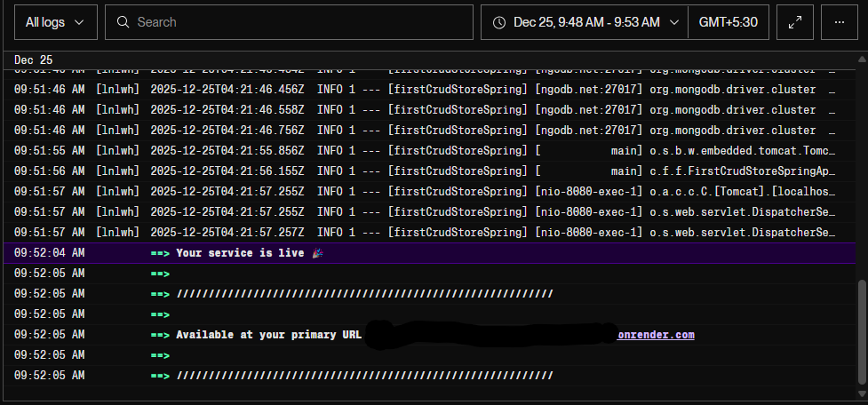Click the Dec 25 date header
Screen dimensions: 868x405
[32, 60]
